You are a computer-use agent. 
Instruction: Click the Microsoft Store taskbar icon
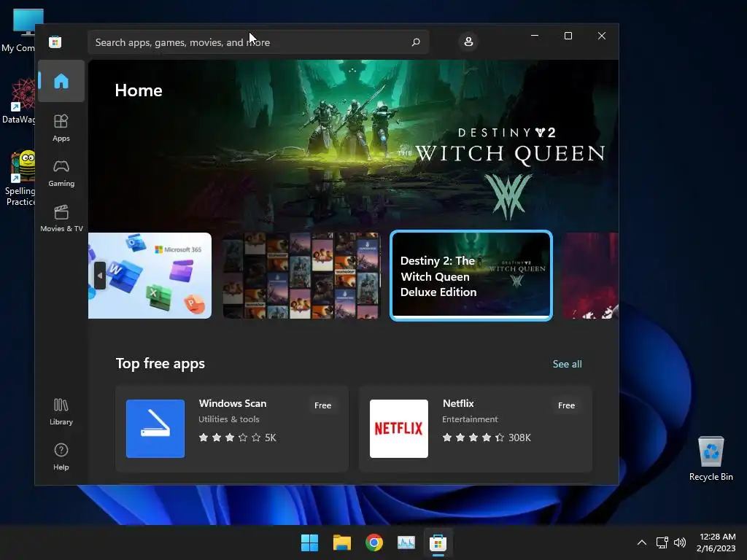(x=438, y=542)
